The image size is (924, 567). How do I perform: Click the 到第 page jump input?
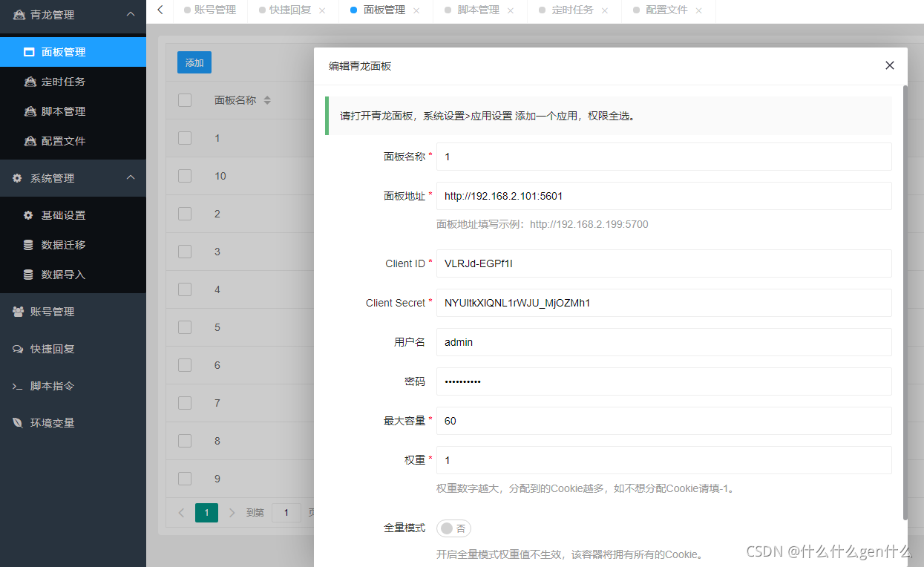[286, 512]
